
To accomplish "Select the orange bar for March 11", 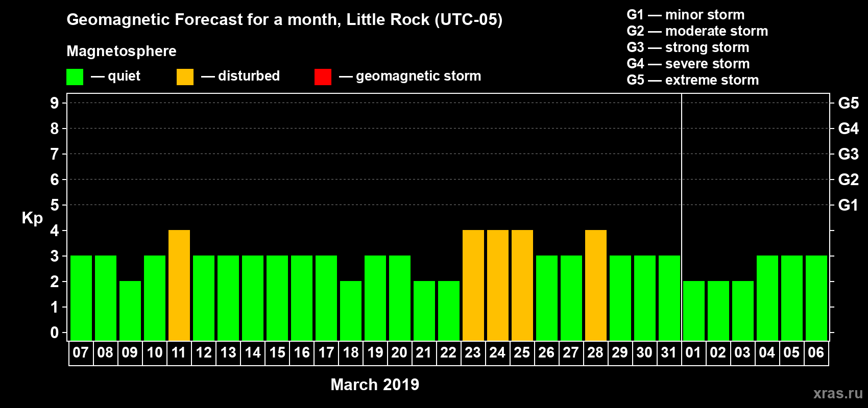I will click(179, 285).
